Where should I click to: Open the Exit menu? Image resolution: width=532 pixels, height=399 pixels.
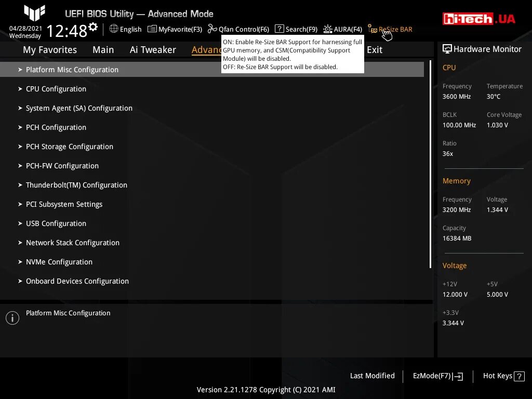click(375, 49)
